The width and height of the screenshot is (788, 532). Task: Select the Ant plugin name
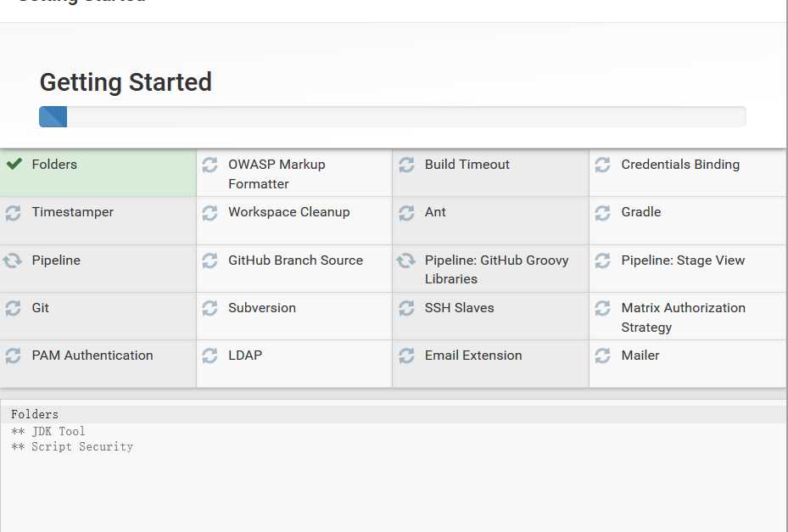[435, 212]
